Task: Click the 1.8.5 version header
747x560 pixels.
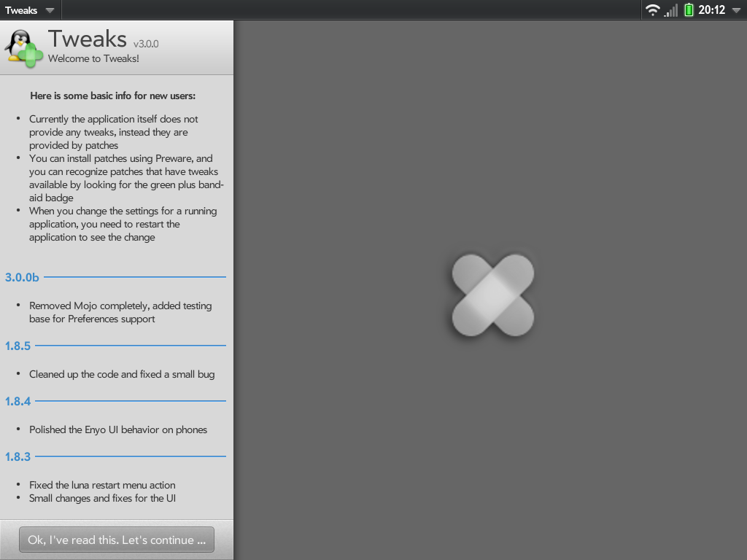Action: 18,346
